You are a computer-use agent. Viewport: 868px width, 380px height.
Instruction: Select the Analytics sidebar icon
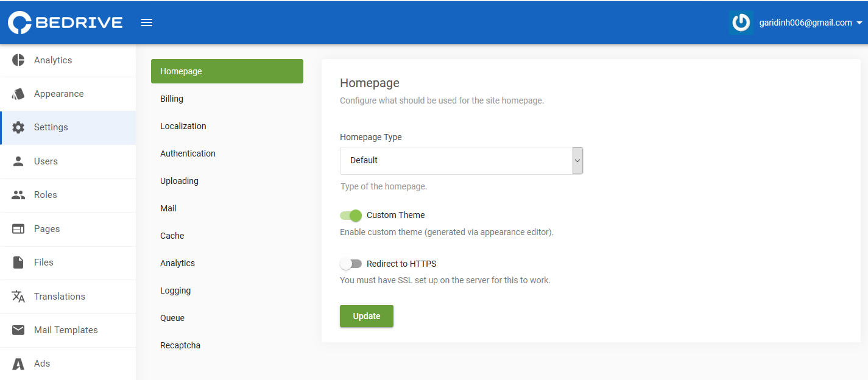pos(18,60)
